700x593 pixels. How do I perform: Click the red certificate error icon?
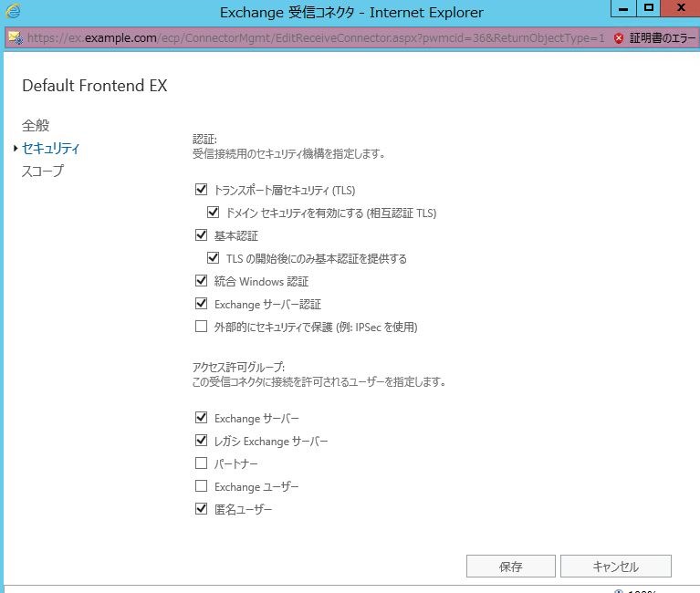[618, 38]
